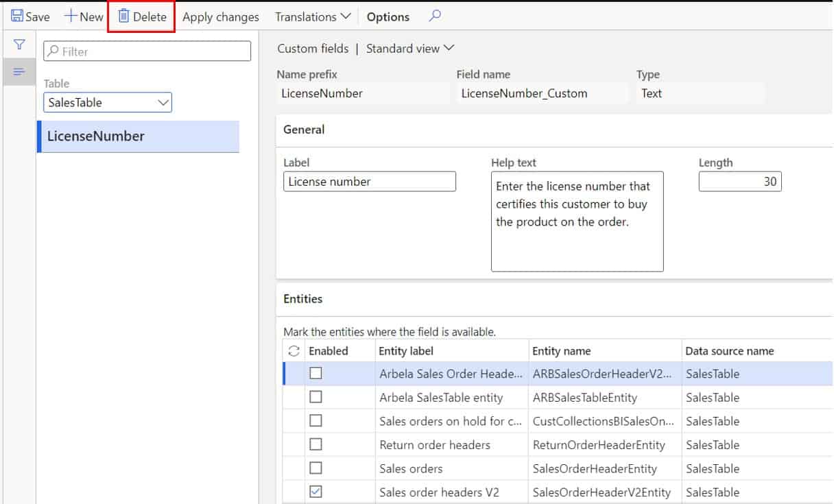This screenshot has width=834, height=504.
Task: Click inside the Label text box
Action: coord(370,181)
